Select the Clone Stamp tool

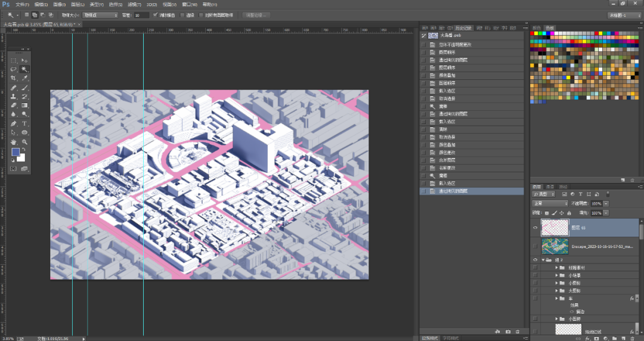14,97
